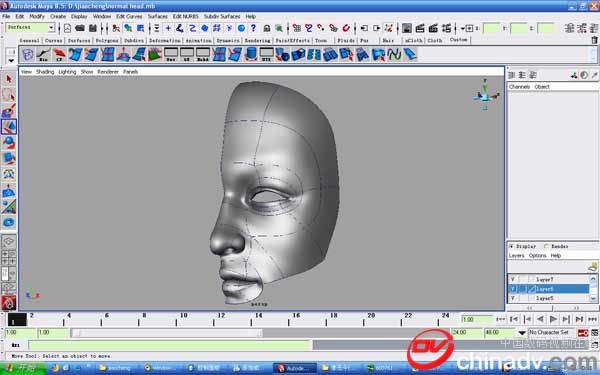Click the trash can shelf icon

pos(594,40)
